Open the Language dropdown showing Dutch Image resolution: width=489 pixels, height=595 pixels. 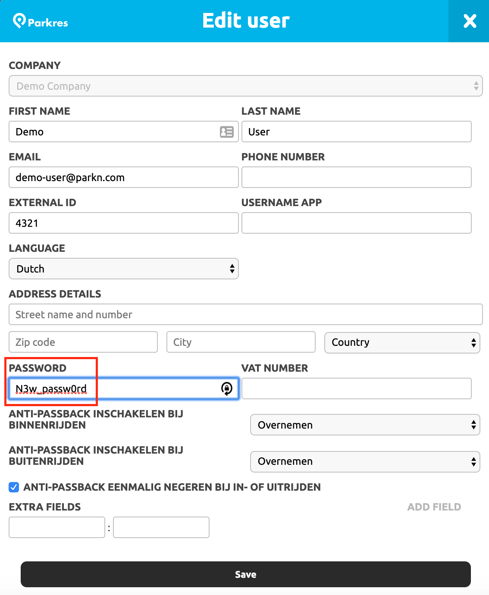(124, 269)
